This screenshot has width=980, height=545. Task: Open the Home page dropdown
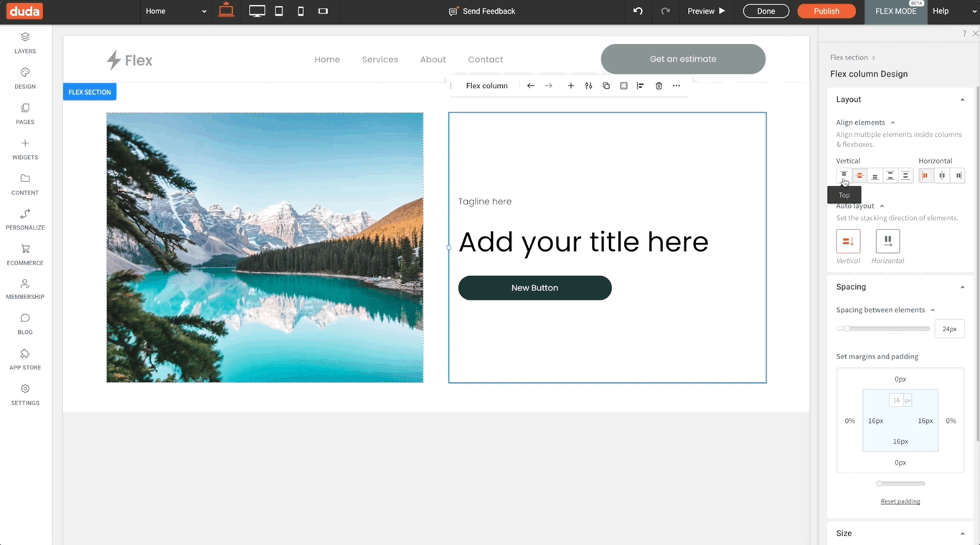pos(176,11)
